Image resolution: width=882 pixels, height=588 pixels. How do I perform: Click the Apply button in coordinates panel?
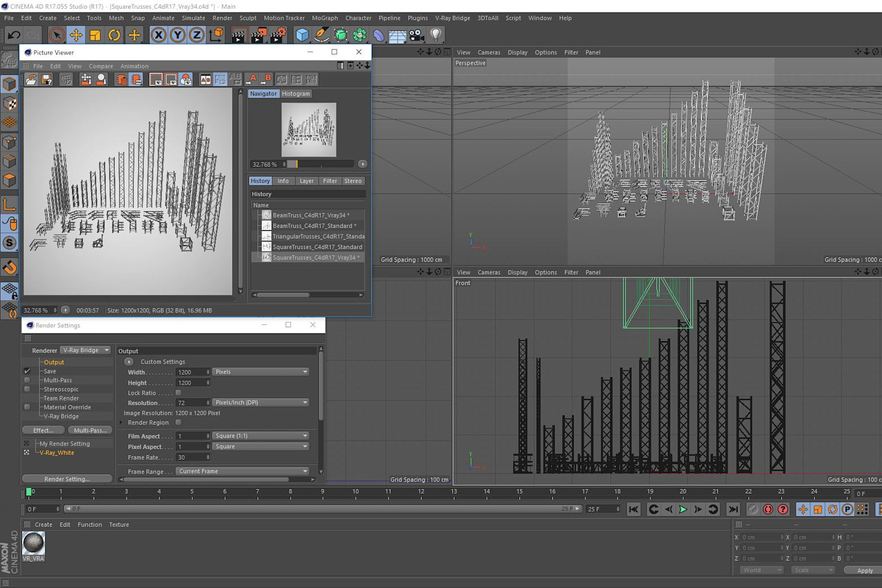[x=865, y=570]
